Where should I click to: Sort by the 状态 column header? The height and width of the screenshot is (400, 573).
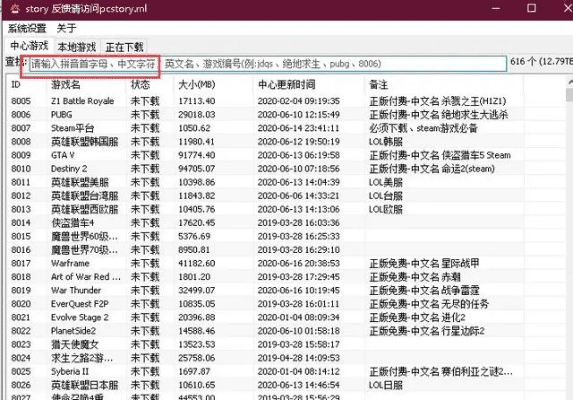(x=150, y=85)
